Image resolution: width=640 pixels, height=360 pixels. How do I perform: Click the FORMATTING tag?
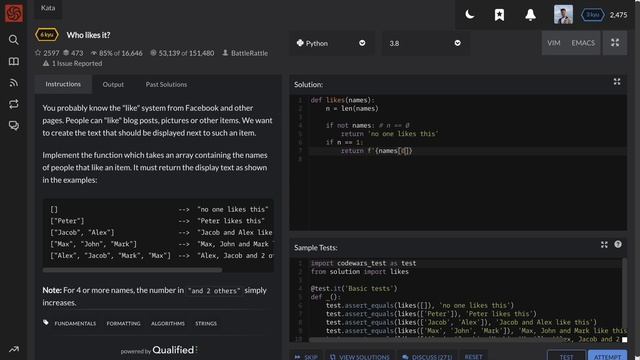pos(123,323)
